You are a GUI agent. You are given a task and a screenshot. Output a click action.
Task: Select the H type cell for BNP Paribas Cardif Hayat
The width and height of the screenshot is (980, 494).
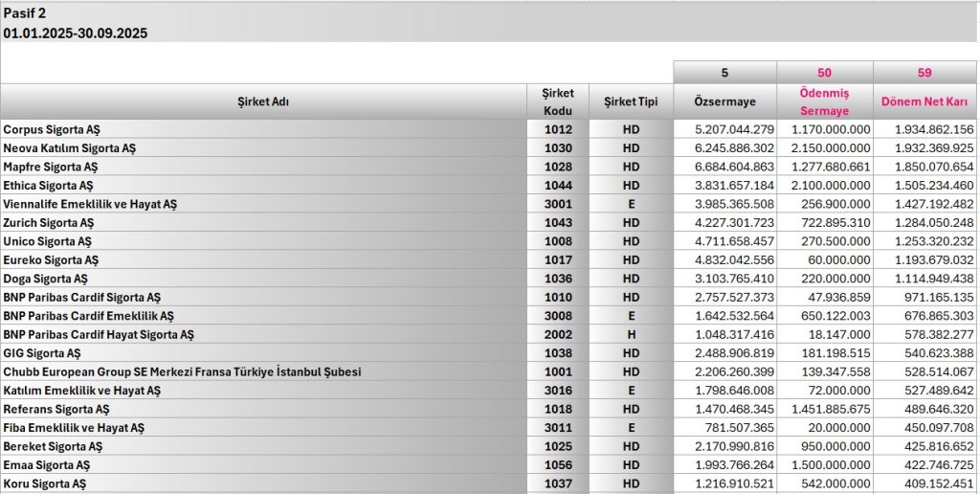click(631, 335)
